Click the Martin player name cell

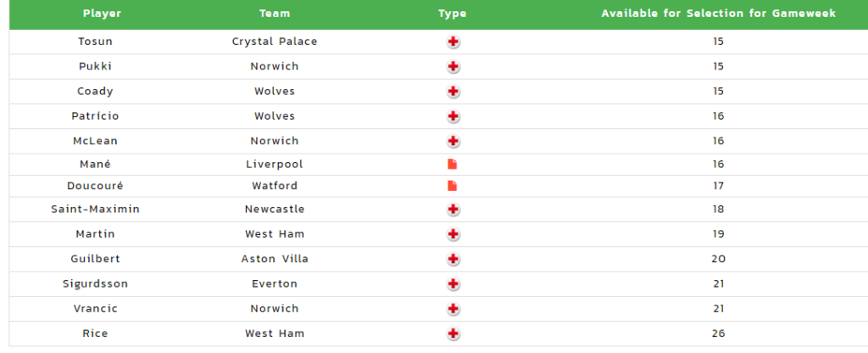point(95,234)
